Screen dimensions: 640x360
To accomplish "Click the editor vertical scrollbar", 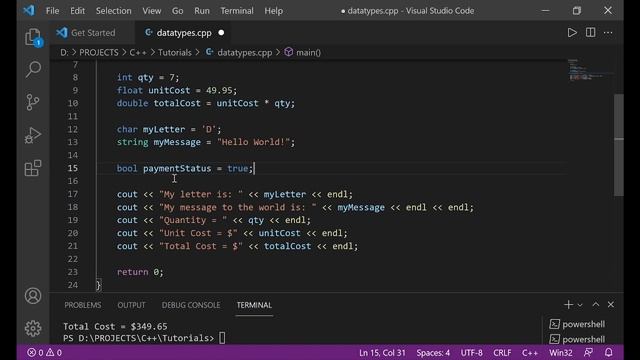I will [x=619, y=145].
